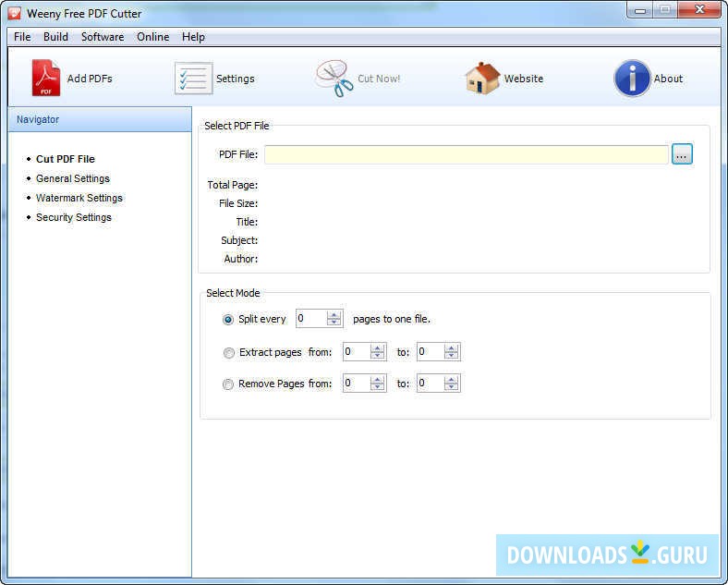Image resolution: width=728 pixels, height=585 pixels.
Task: Select the Remove Pages radio button
Action: coord(228,384)
